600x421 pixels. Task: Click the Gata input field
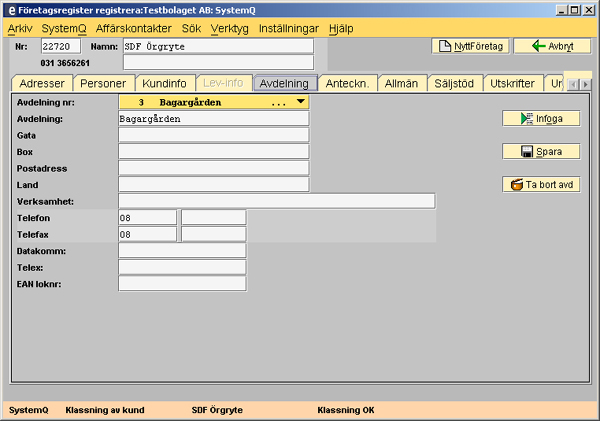tap(213, 134)
